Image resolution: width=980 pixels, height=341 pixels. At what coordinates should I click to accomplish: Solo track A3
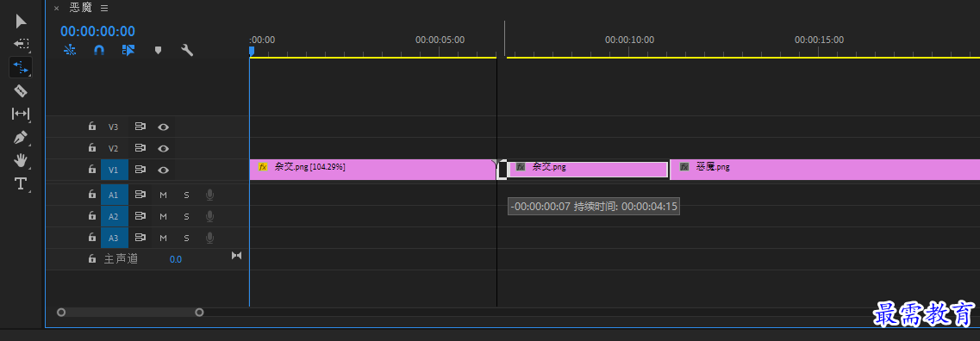[186, 238]
